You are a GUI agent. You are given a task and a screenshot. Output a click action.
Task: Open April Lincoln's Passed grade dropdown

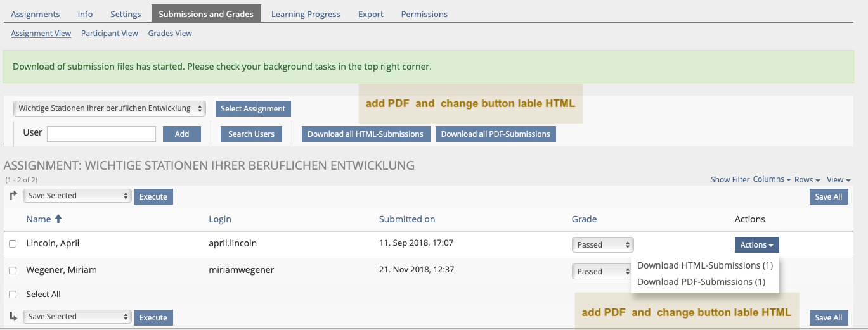click(x=602, y=244)
